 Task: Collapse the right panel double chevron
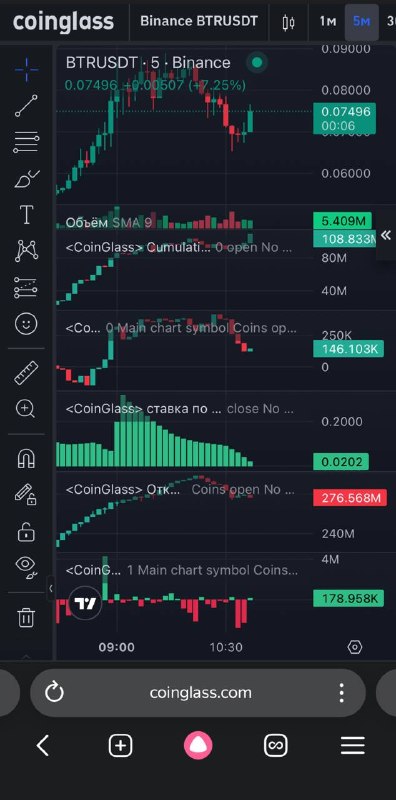(x=386, y=235)
